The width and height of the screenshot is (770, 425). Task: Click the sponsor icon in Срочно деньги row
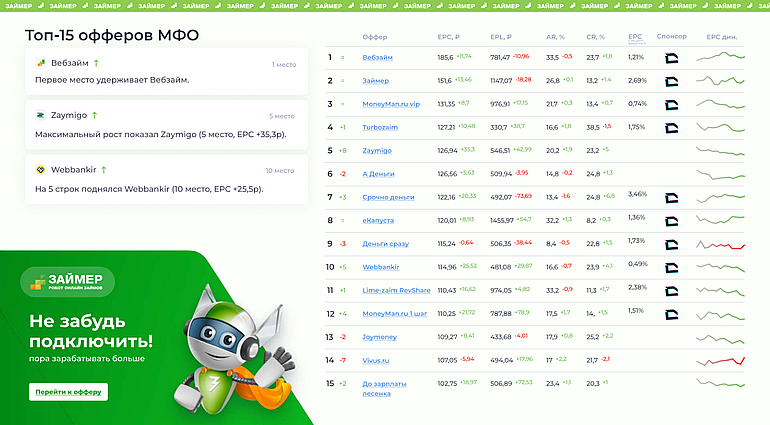pyautogui.click(x=671, y=198)
